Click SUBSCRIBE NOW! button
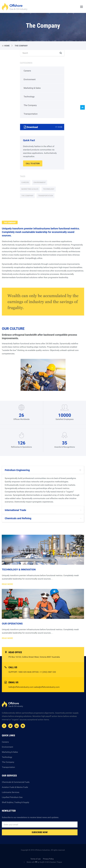Image resolution: width=86 pixels, height=868 pixels. click(x=40, y=832)
